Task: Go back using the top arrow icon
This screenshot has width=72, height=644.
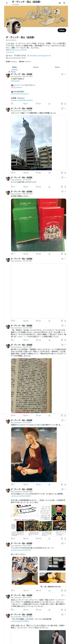Action: coord(7,3)
